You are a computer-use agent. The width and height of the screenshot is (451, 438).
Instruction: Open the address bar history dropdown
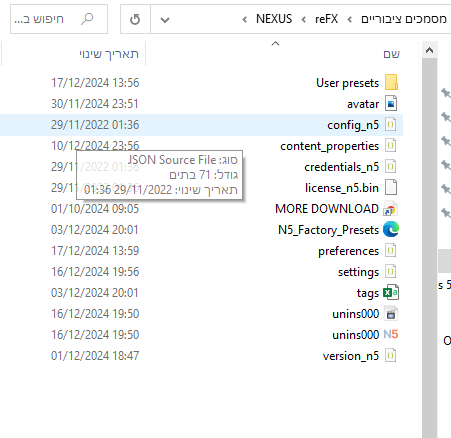click(165, 20)
